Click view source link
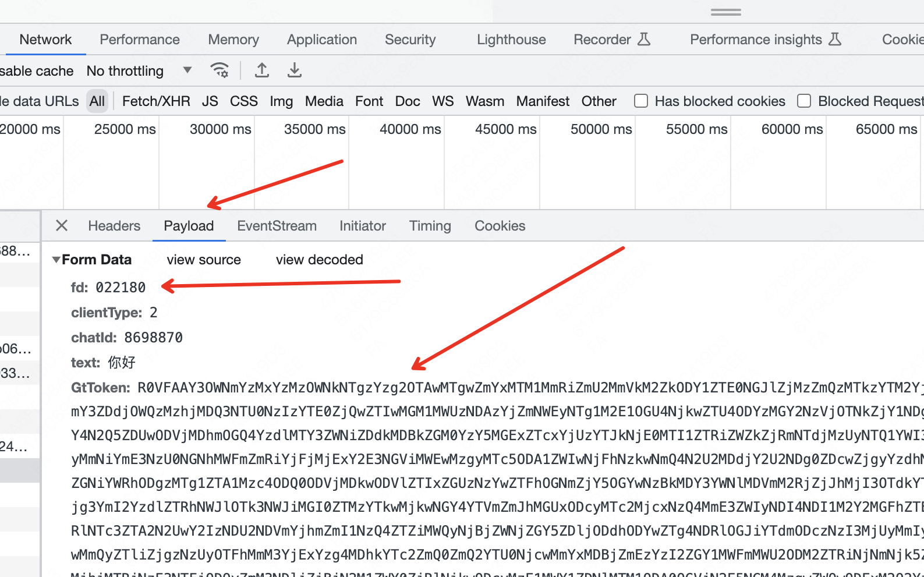Screen dimensions: 924x577 [204, 260]
